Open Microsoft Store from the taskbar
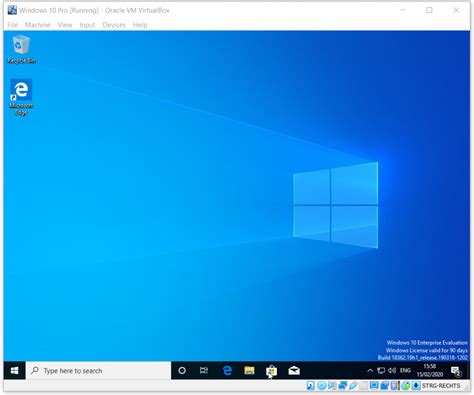The image size is (474, 395). pyautogui.click(x=271, y=370)
